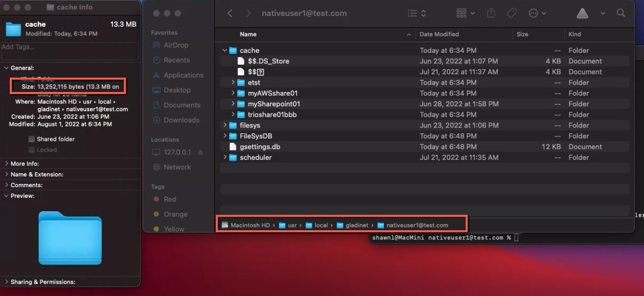644x296 pixels.
Task: Expand the Comments section
Action: click(6, 185)
